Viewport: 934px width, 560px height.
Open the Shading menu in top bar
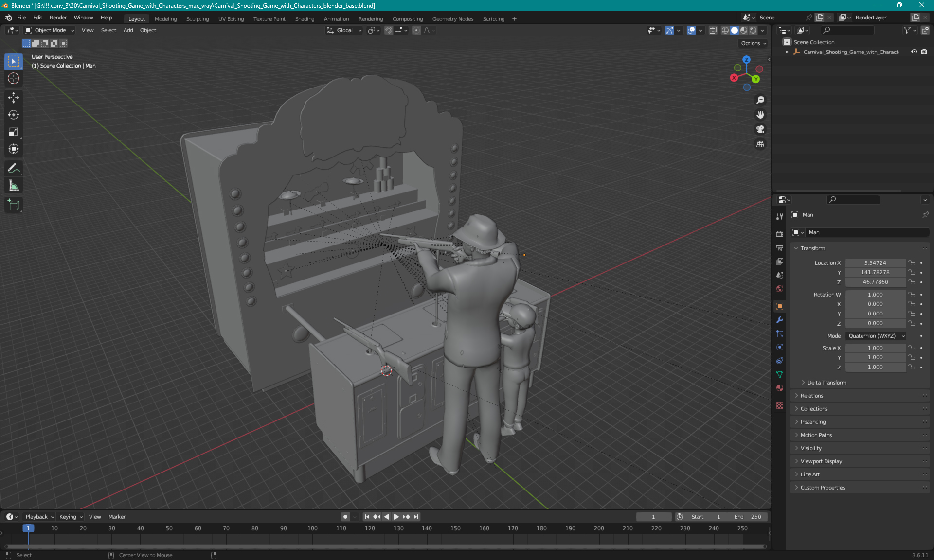[x=304, y=18]
